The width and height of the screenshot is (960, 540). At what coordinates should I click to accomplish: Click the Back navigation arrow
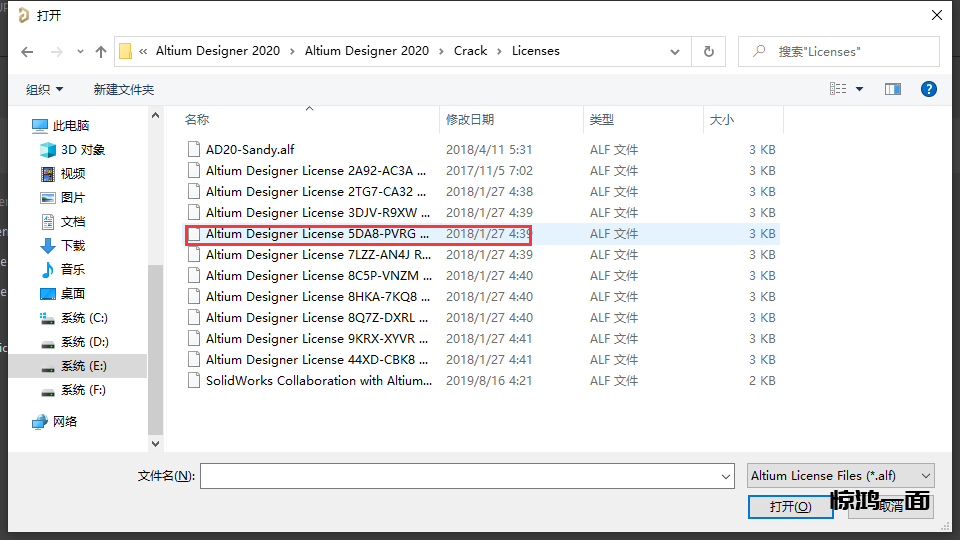tap(28, 51)
